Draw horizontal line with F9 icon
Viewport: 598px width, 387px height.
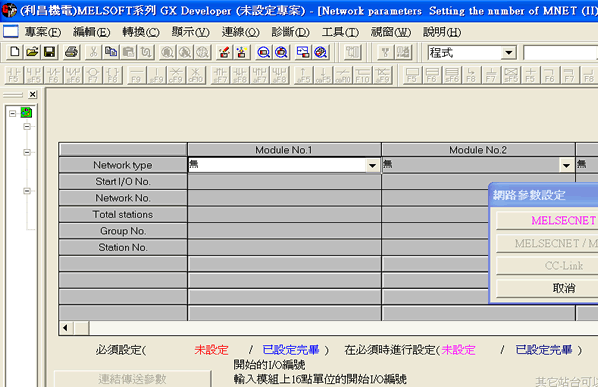137,75
